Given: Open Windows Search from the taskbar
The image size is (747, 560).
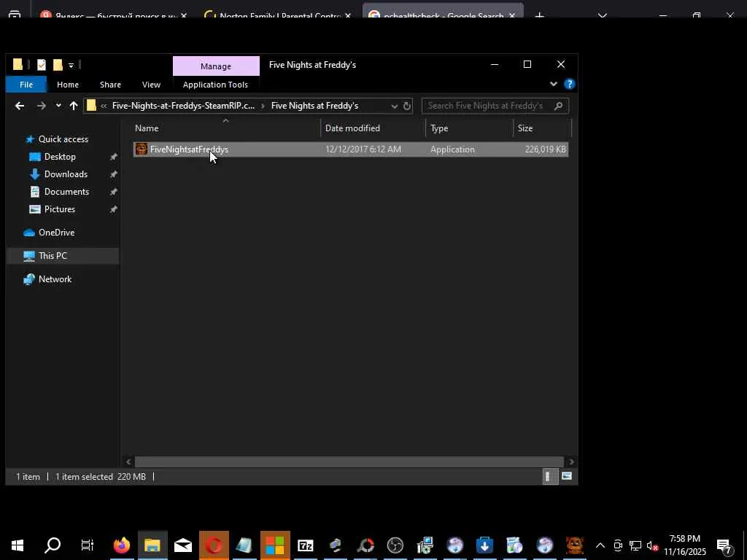Looking at the screenshot, I should pos(53,545).
